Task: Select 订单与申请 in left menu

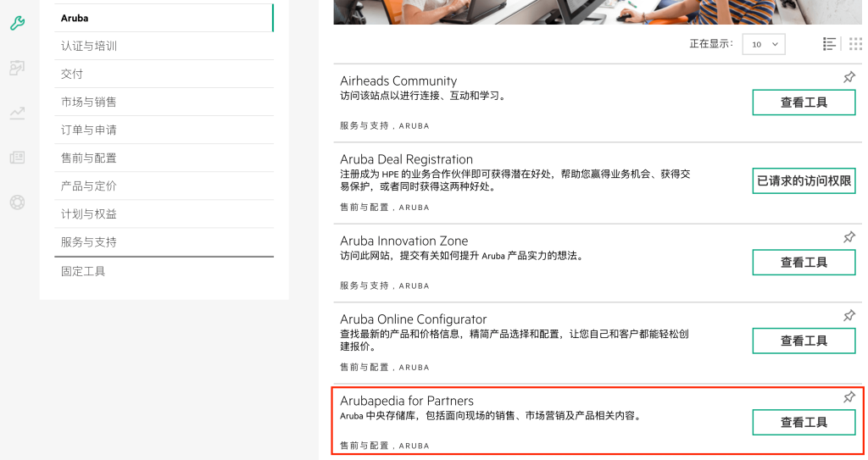Action: [164, 130]
